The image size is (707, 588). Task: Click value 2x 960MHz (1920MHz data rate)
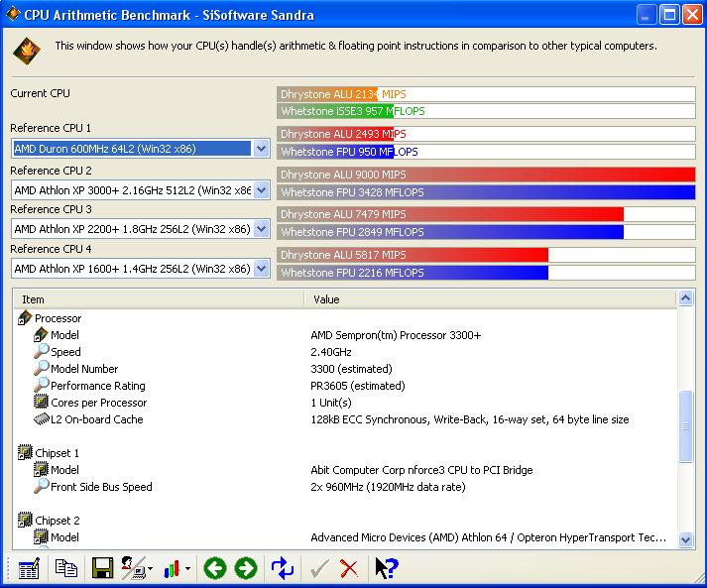click(388, 487)
